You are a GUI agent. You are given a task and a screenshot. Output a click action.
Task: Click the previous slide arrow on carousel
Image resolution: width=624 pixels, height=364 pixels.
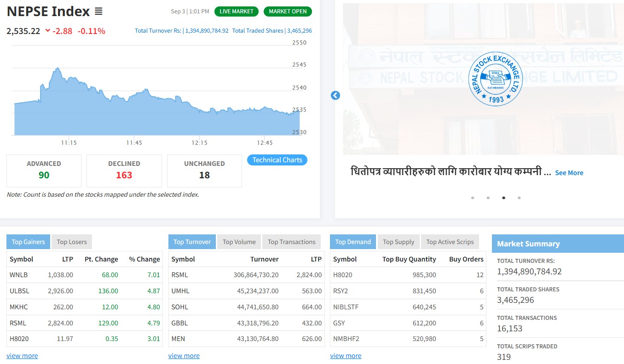pyautogui.click(x=335, y=96)
